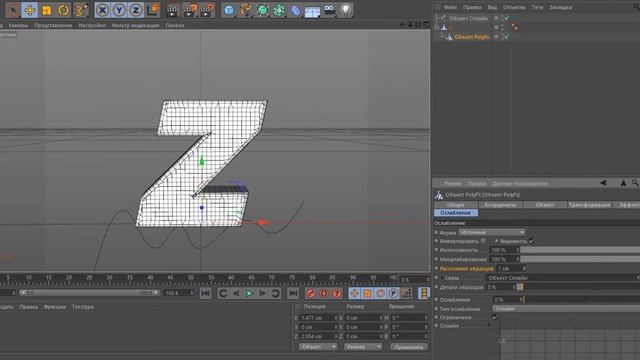Open the 'Форма' shape dropdown
640x360 pixels.
[x=492, y=232]
